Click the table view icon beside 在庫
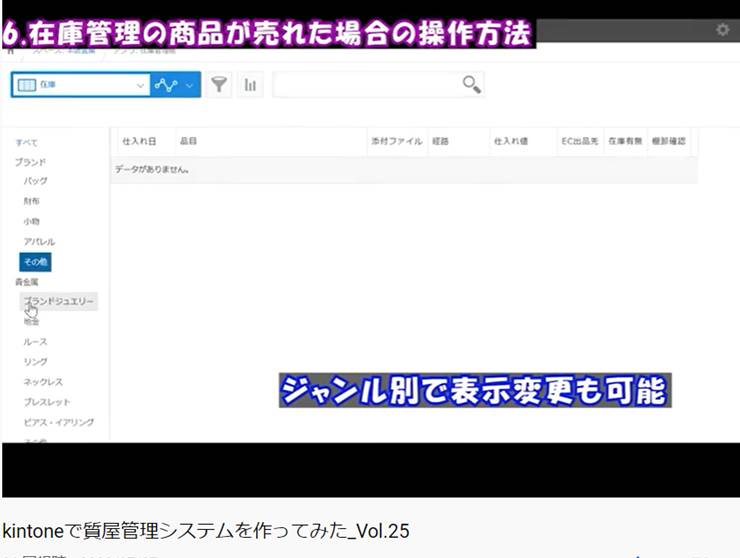 [x=27, y=86]
